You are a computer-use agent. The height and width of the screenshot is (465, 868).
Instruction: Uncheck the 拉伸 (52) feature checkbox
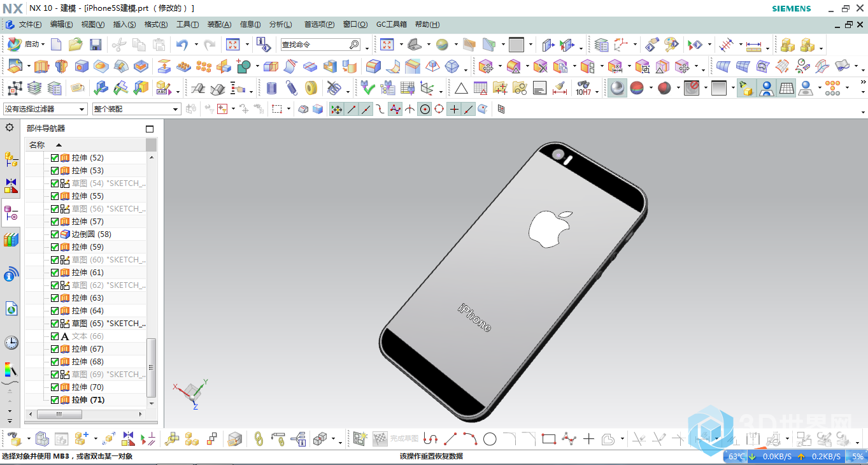(x=55, y=158)
